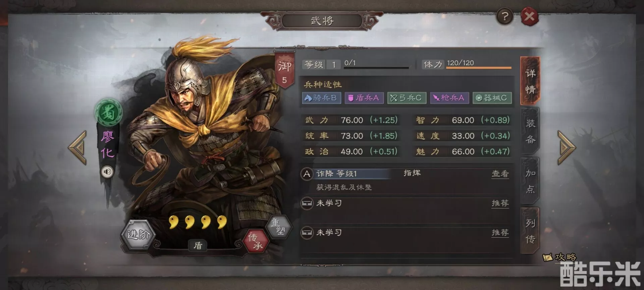Select the 盾兵A troop aptitude badge

364,98
